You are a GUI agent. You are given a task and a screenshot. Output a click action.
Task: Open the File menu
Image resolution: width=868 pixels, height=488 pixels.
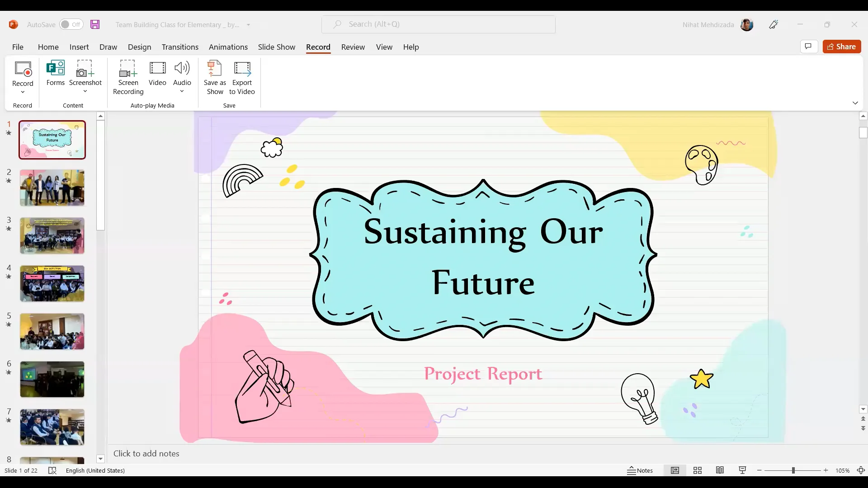point(18,47)
